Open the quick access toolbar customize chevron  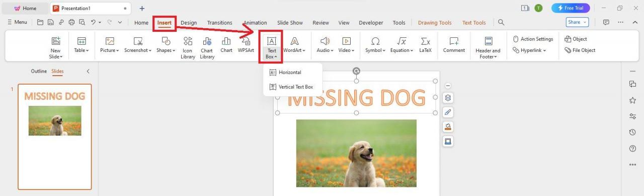(120, 22)
